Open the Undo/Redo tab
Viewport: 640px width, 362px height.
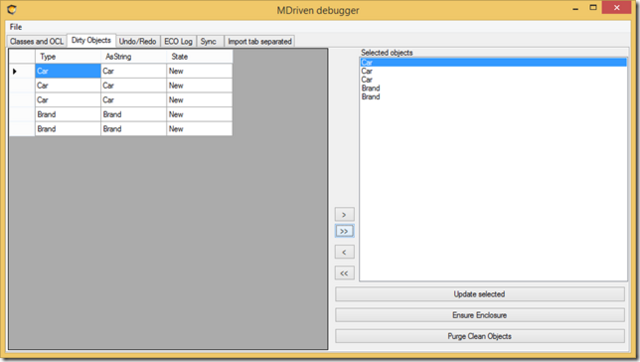[138, 41]
